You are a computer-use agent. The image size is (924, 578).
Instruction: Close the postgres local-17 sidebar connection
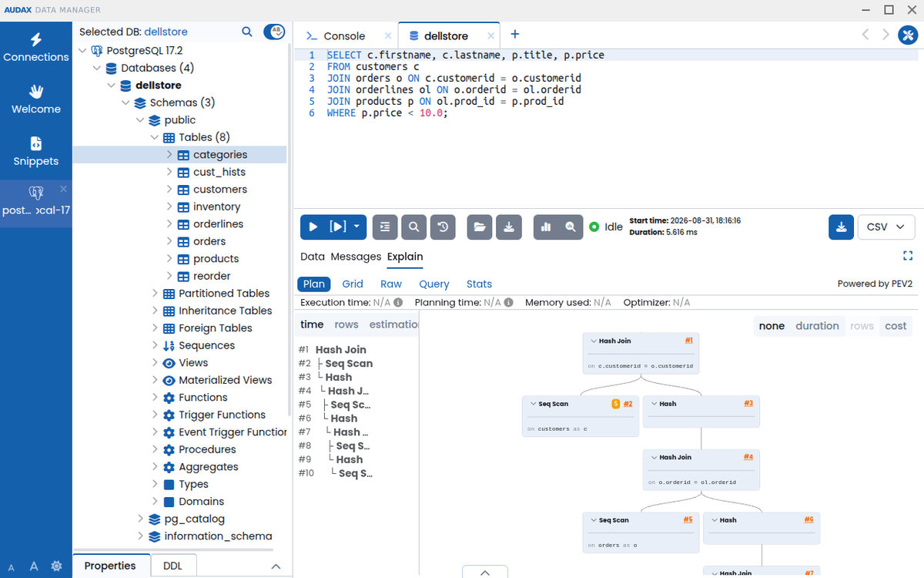pos(63,189)
